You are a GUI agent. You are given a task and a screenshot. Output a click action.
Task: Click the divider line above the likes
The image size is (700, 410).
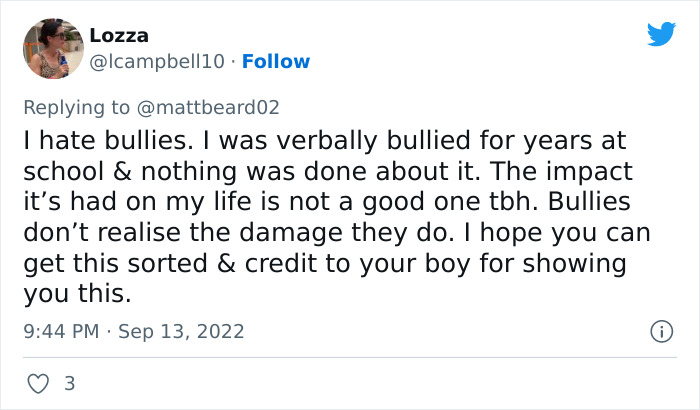pos(350,358)
